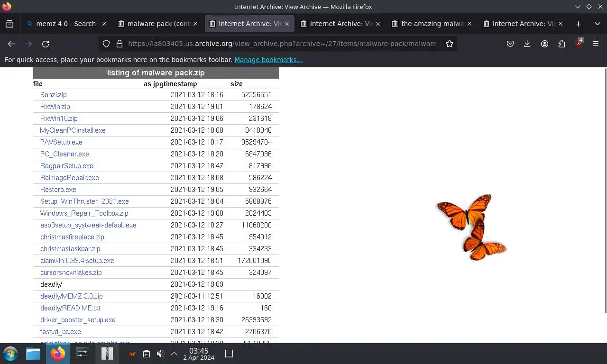This screenshot has width=607, height=364.
Task: List all tabs dropdown arrow
Action: tap(598, 24)
